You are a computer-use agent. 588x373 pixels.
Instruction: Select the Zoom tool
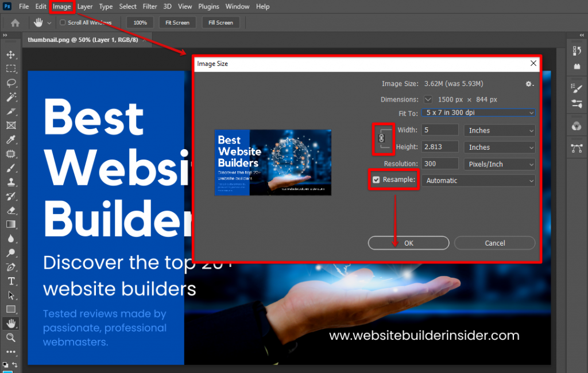(x=10, y=337)
